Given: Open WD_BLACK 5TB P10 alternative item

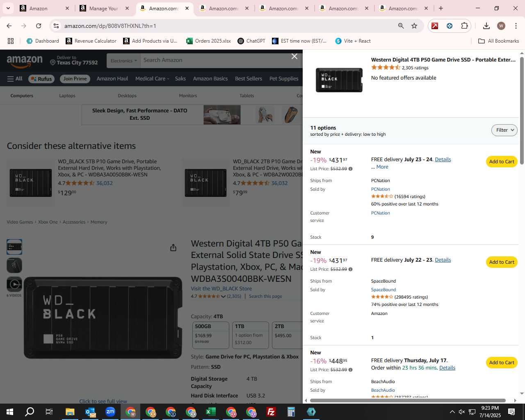Looking at the screenshot, I should pos(110,168).
